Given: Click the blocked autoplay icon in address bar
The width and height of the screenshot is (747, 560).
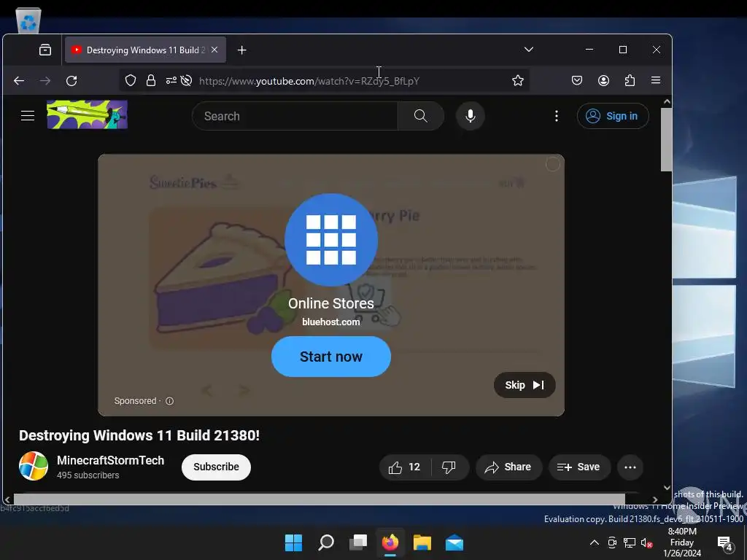Looking at the screenshot, I should coord(187,80).
